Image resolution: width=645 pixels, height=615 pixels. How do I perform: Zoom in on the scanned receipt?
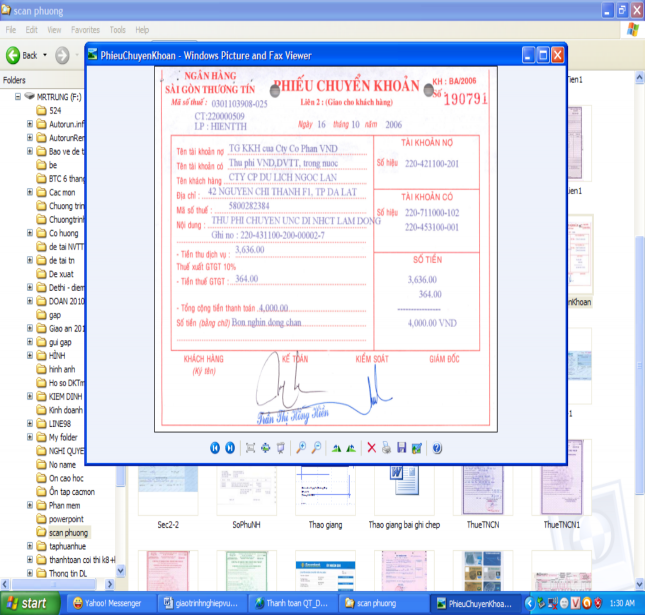click(301, 448)
